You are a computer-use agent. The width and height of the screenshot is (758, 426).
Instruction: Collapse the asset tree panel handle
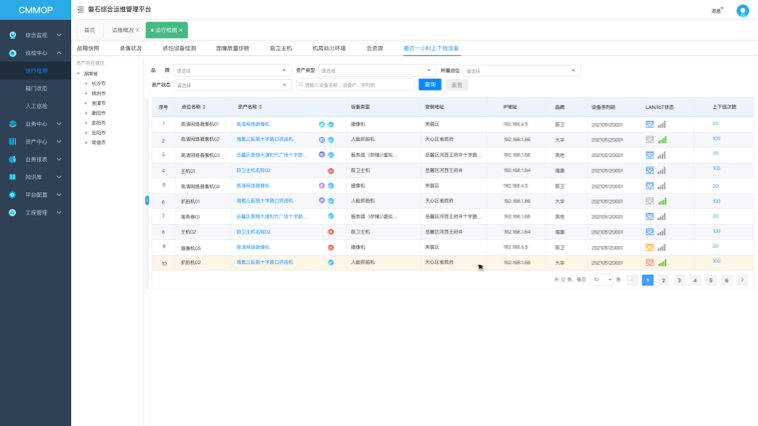148,201
